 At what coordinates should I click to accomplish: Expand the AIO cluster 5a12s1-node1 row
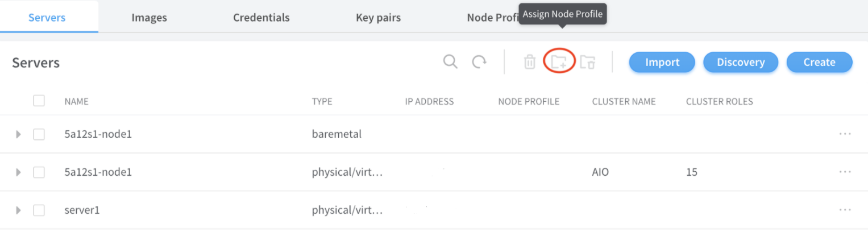click(x=18, y=172)
